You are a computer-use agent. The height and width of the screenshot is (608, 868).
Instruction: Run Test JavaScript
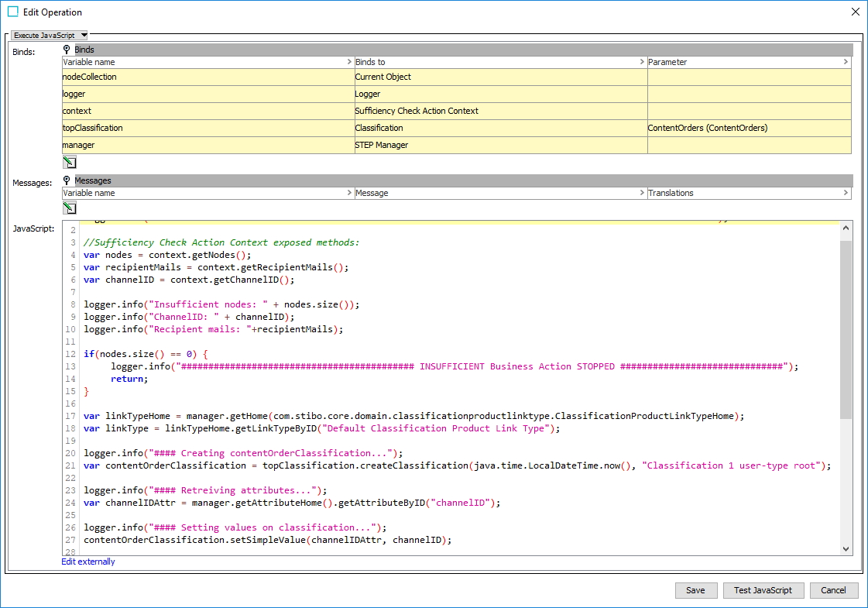pyautogui.click(x=763, y=590)
